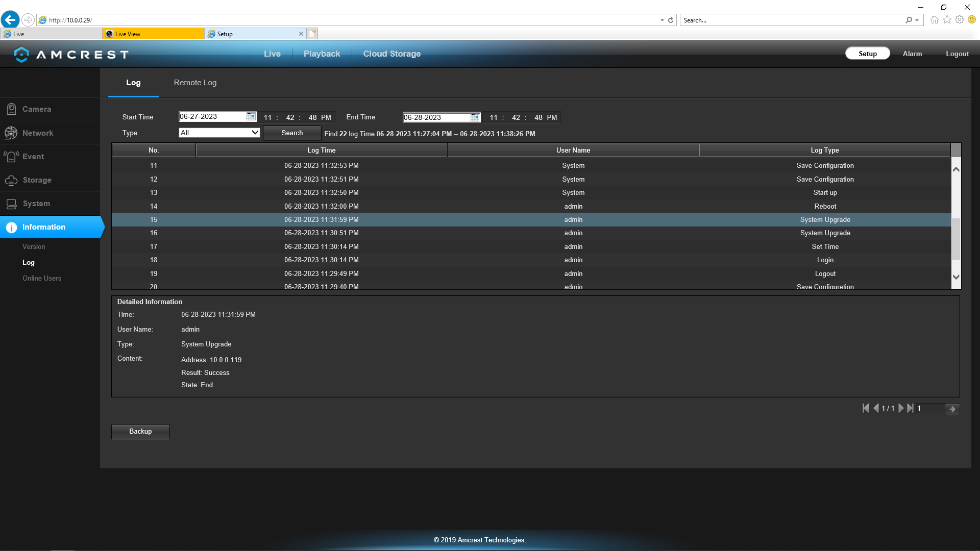Click the Camera icon in sidebar
The image size is (980, 551).
[x=11, y=109]
